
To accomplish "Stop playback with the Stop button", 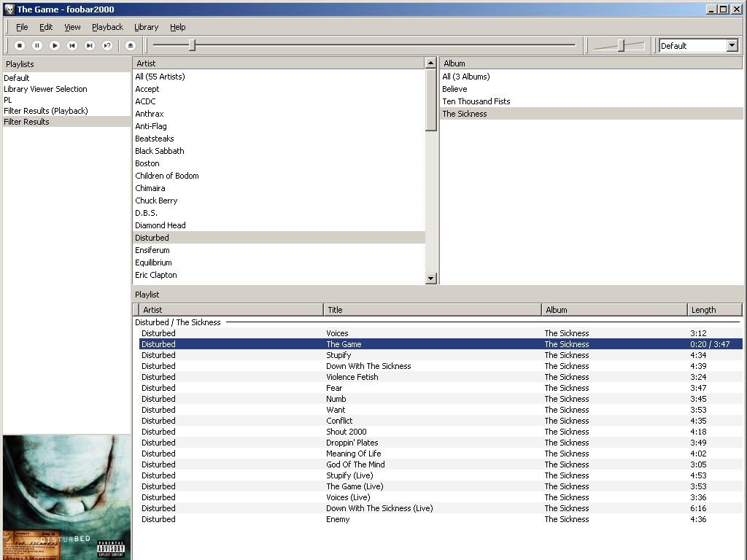I will tap(20, 45).
